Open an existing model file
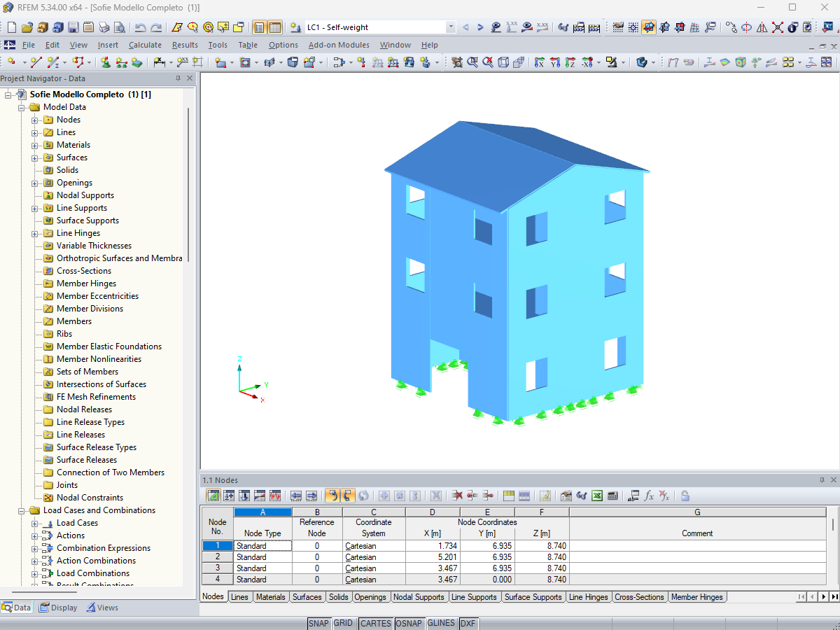This screenshot has width=840, height=630. click(27, 28)
